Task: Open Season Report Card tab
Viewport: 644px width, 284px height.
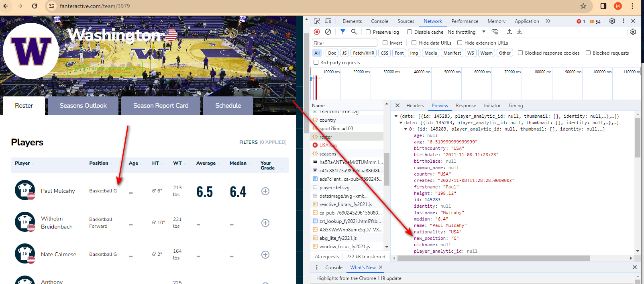Action: click(161, 106)
